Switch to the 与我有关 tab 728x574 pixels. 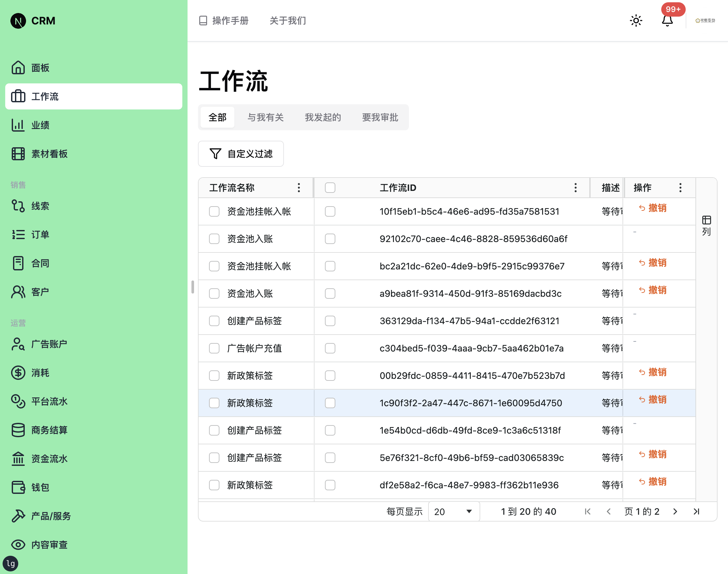[266, 117]
